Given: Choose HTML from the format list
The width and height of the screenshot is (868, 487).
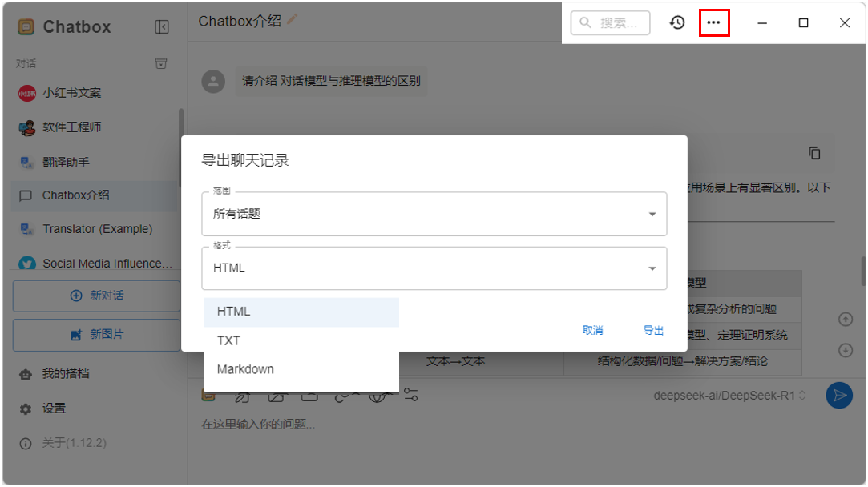Looking at the screenshot, I should (x=301, y=312).
